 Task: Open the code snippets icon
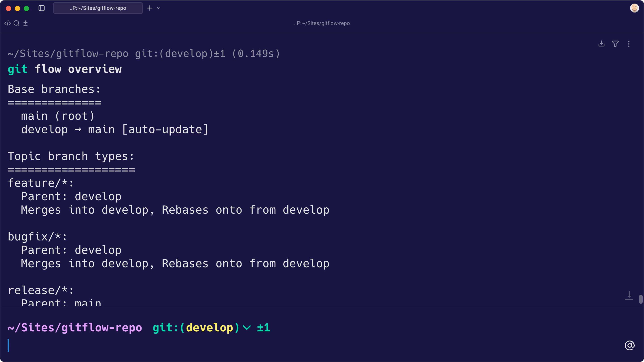click(8, 23)
